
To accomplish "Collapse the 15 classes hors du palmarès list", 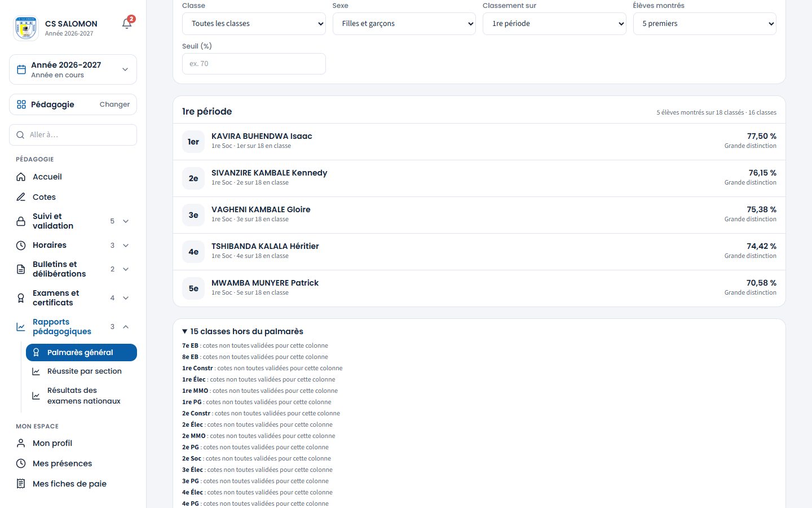I will point(242,331).
